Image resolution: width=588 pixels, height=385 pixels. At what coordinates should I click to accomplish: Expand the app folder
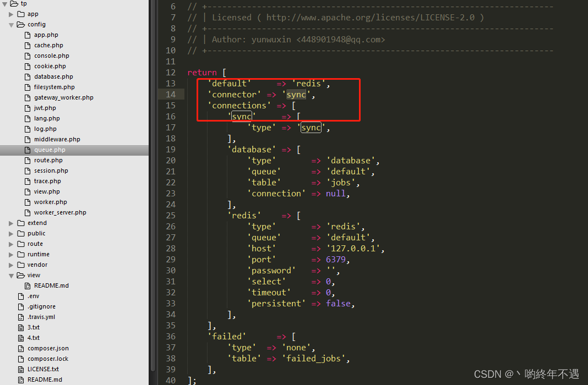[10, 14]
